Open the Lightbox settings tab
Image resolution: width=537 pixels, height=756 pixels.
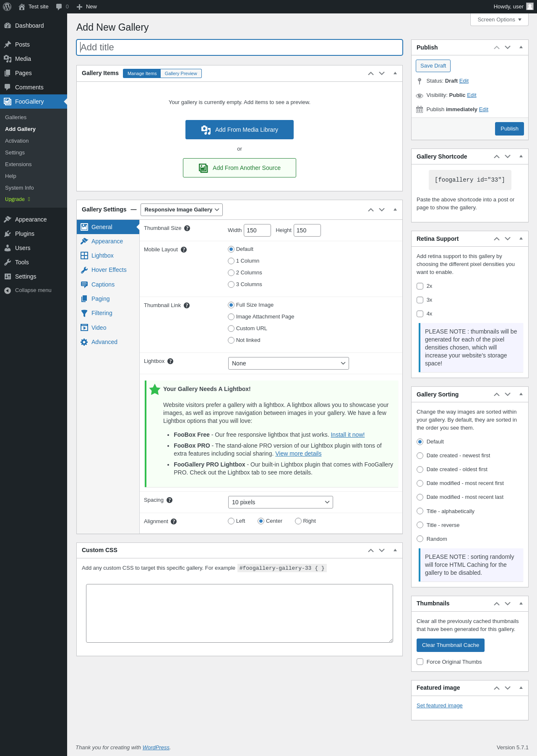tap(108, 255)
